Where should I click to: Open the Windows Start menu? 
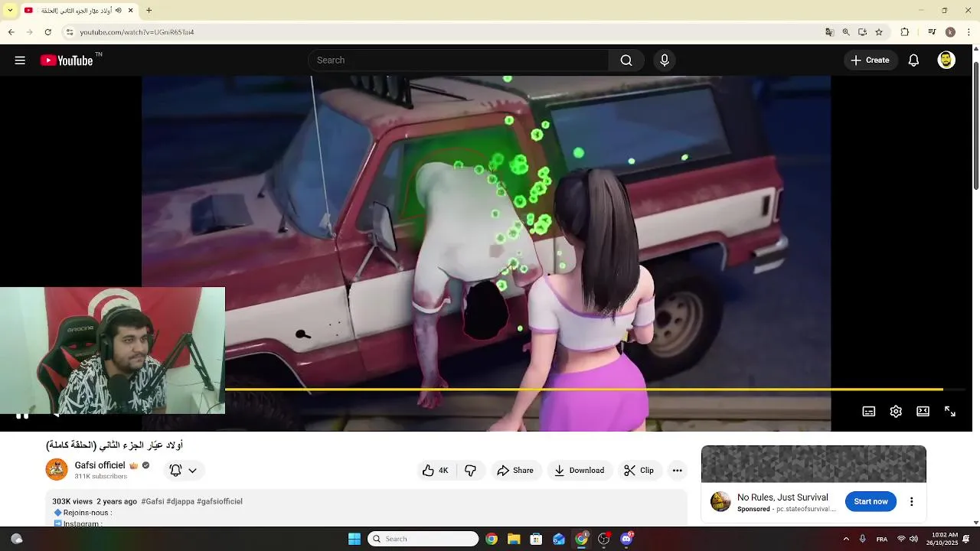354,539
